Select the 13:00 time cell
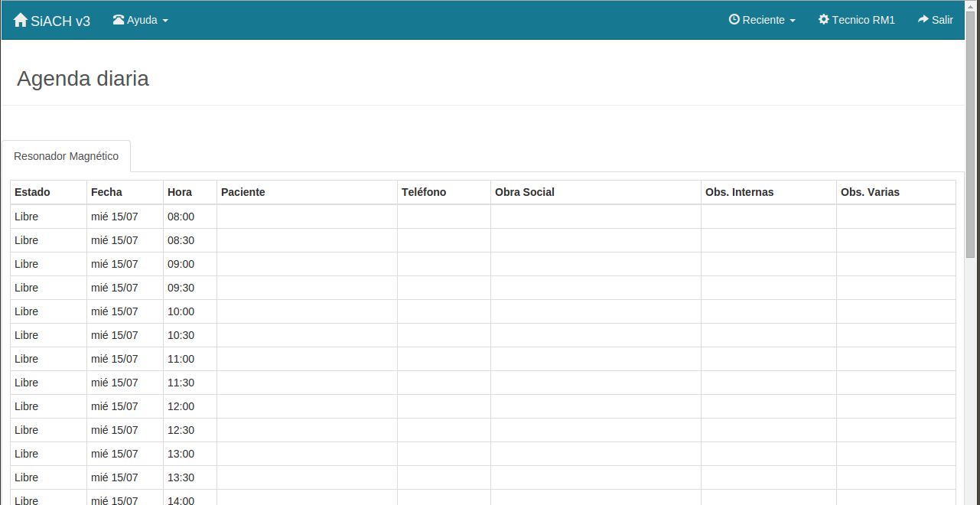980x505 pixels. pos(190,454)
